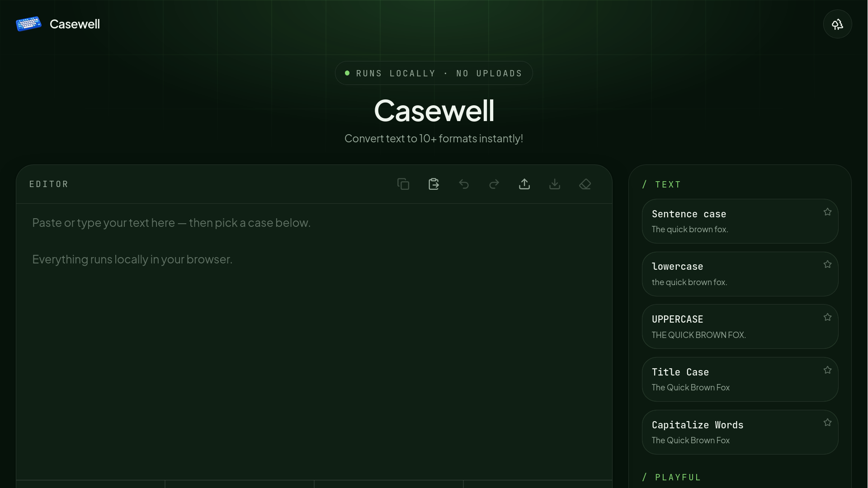Click the RUNS LOCALLY · NO UPLOADS badge

[x=434, y=73]
